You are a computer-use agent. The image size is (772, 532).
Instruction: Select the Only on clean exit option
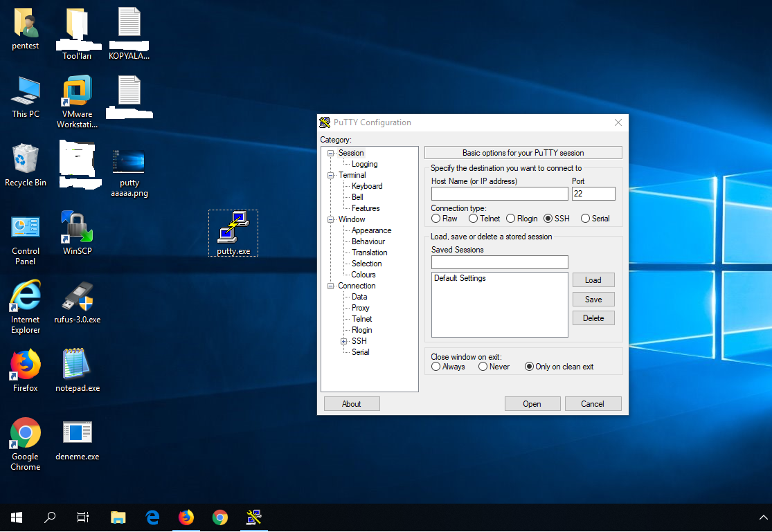click(529, 367)
